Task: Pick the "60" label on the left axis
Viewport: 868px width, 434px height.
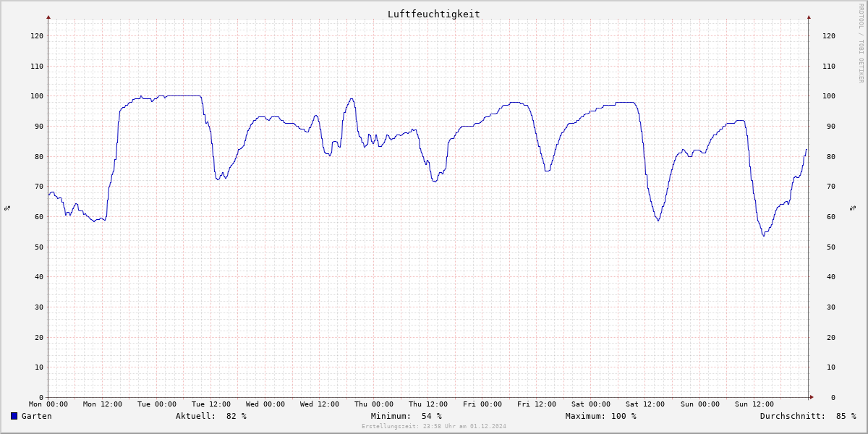Action: click(39, 217)
